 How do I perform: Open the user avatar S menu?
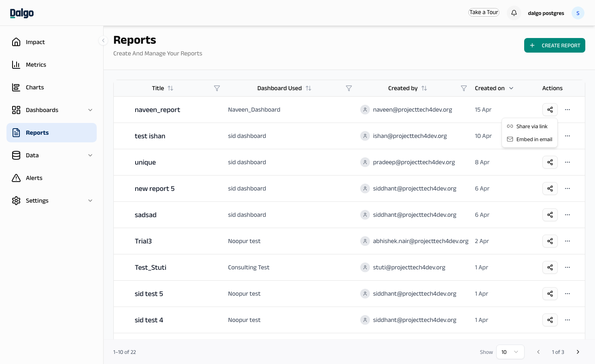tap(578, 13)
